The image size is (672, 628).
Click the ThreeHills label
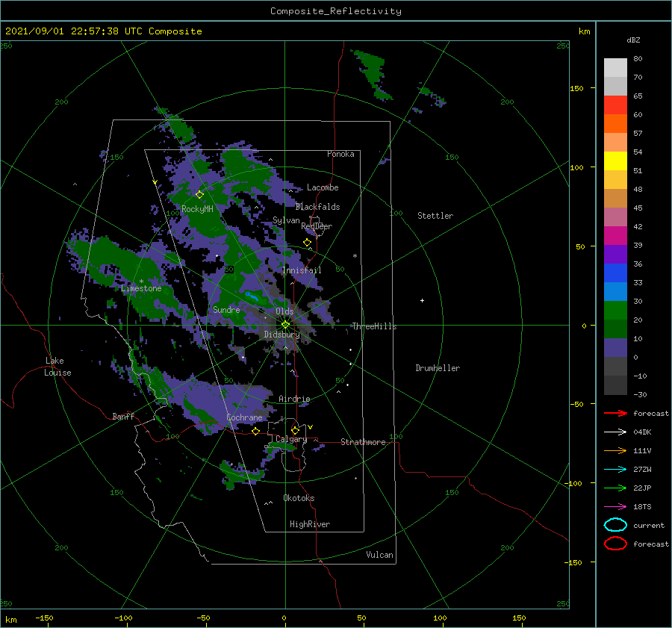pyautogui.click(x=374, y=326)
